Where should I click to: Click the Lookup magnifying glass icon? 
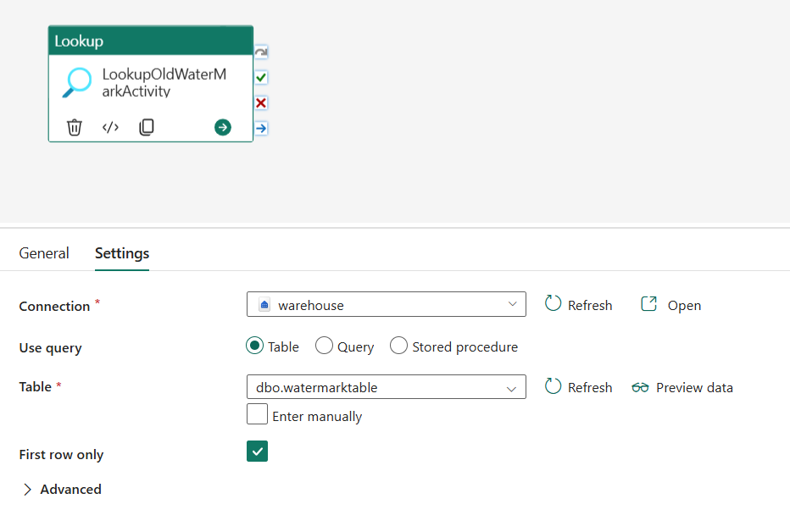pyautogui.click(x=77, y=82)
